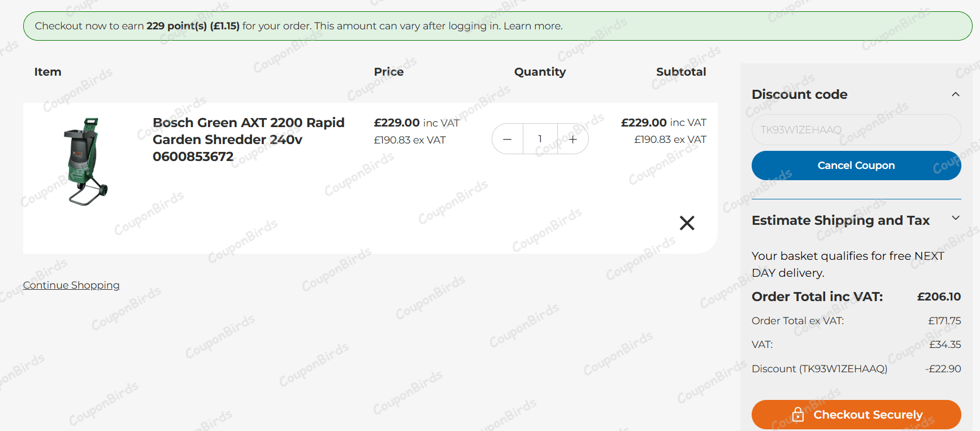
Task: Click the Subtotal column header
Action: click(680, 72)
